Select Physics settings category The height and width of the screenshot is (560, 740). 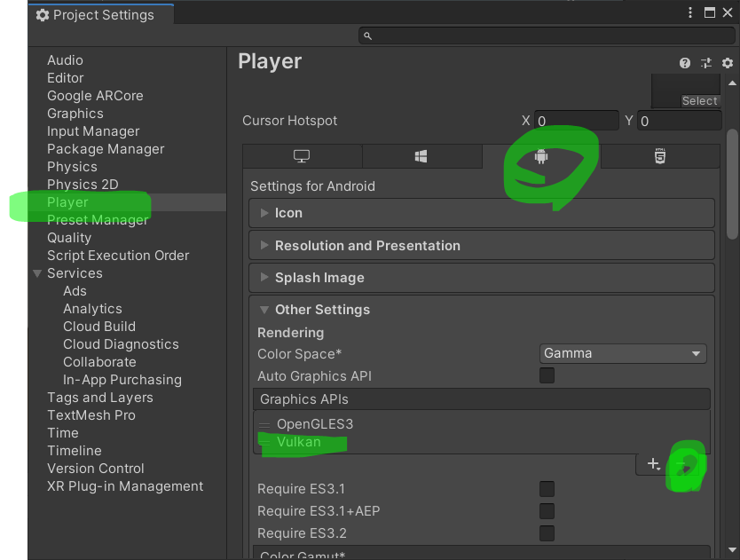click(72, 167)
